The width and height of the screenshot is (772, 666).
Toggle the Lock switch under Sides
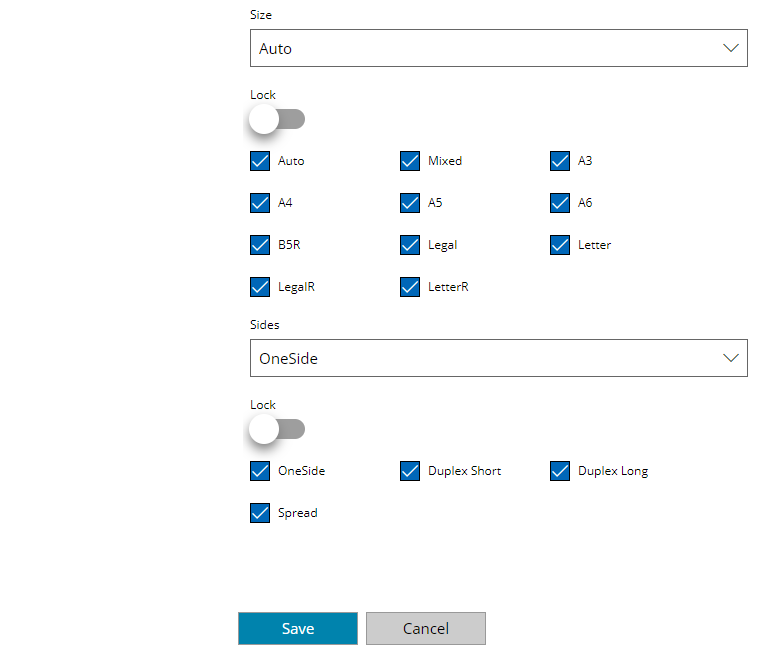pos(277,429)
